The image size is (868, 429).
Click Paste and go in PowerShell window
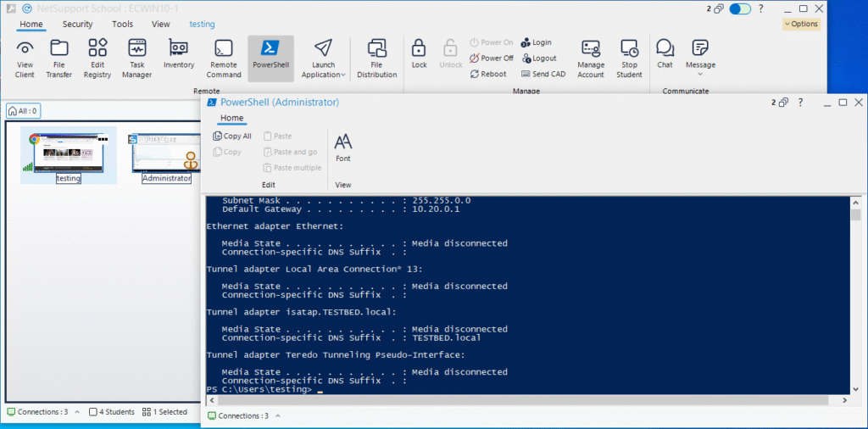tap(290, 153)
